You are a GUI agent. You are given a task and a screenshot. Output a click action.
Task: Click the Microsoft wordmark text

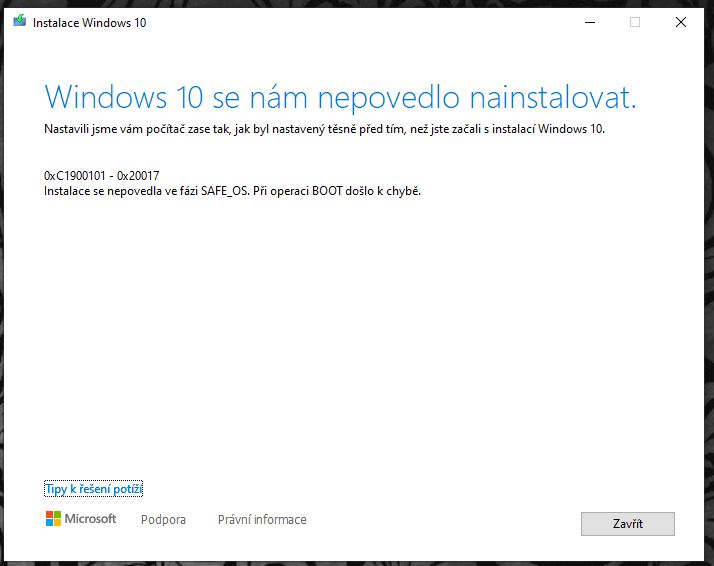91,519
